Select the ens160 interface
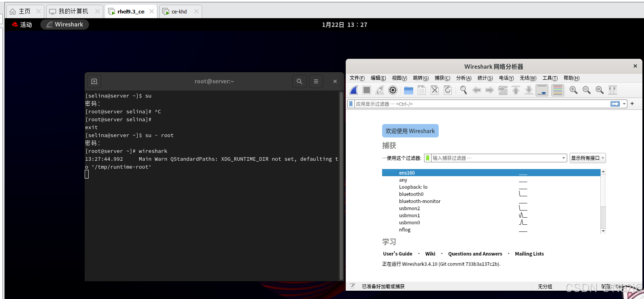 pyautogui.click(x=491, y=173)
